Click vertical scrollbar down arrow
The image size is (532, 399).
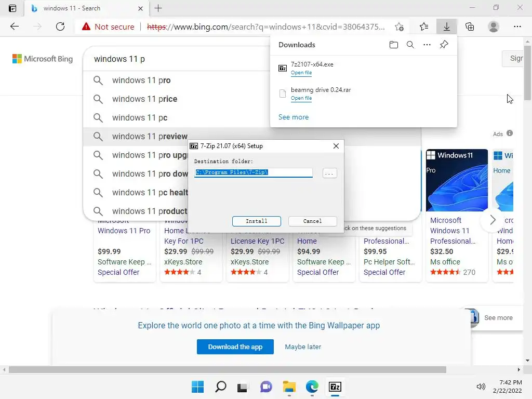(x=527, y=361)
